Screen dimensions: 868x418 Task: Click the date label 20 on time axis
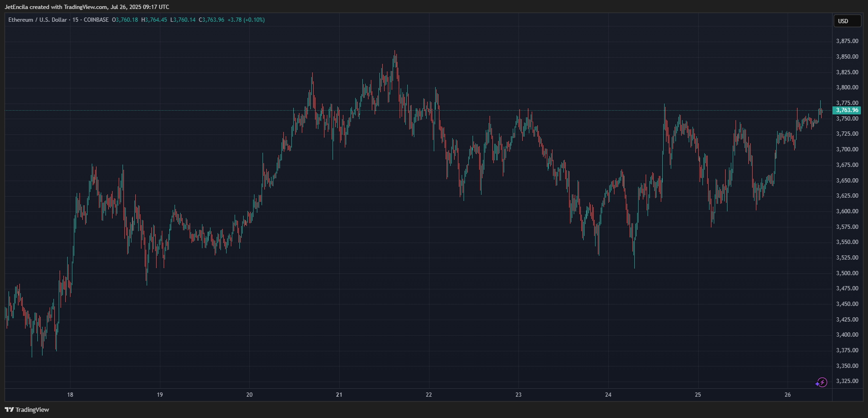(x=249, y=394)
